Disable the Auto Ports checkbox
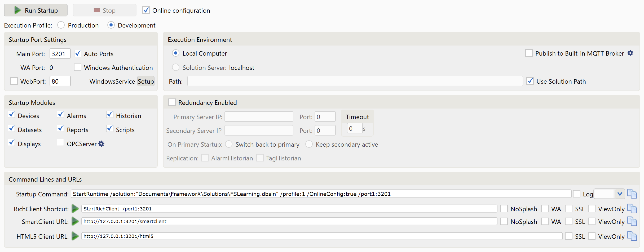 pyautogui.click(x=78, y=54)
